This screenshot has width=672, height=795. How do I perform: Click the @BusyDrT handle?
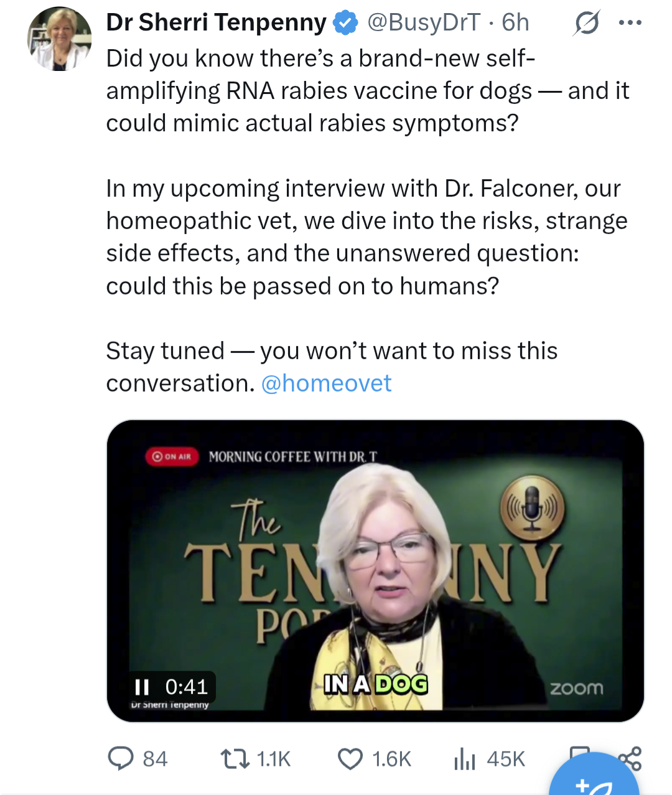pyautogui.click(x=424, y=23)
